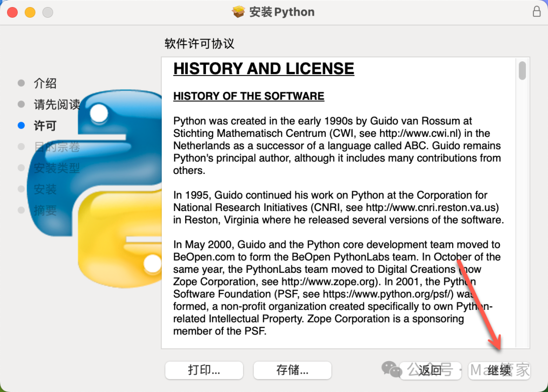This screenshot has height=392, width=548.
Task: Select the 目的宗卷 step
Action: click(57, 147)
